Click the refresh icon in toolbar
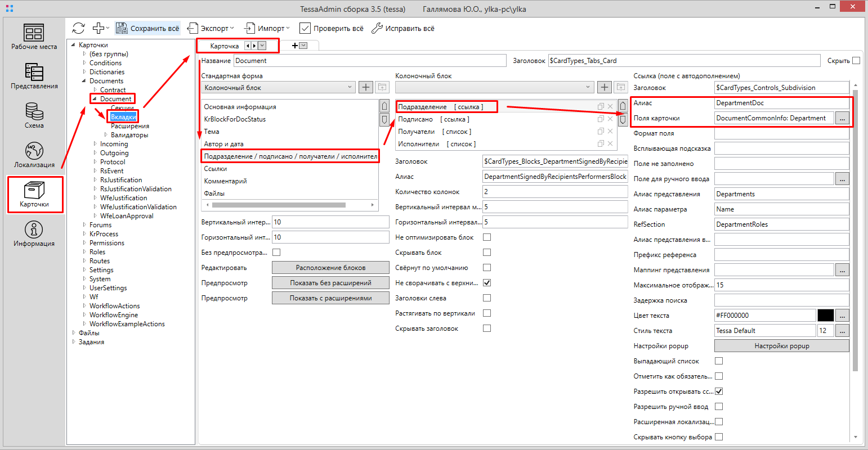This screenshot has height=450, width=868. [79, 28]
